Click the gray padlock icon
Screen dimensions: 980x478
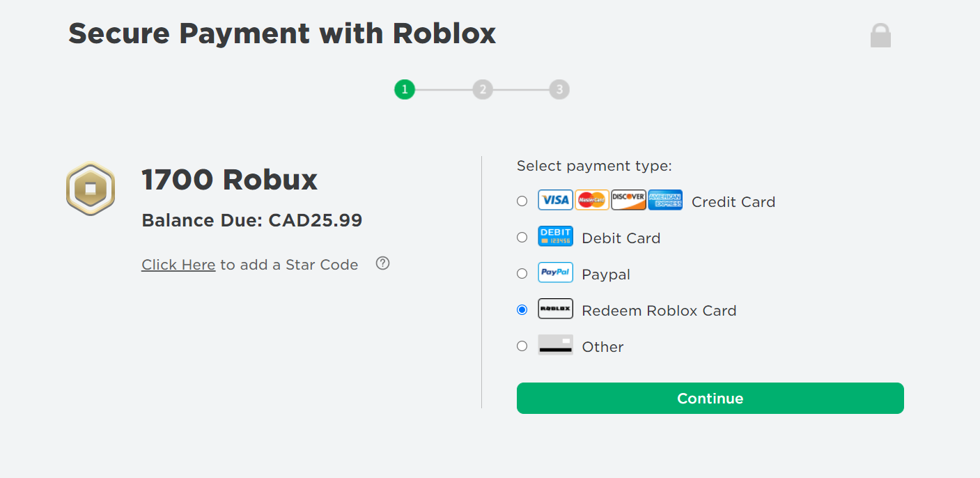[880, 35]
